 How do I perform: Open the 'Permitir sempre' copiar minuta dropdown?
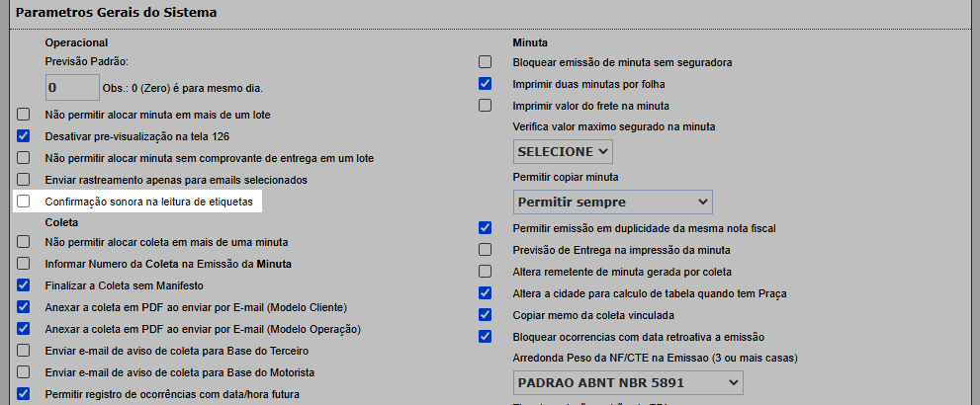[612, 202]
